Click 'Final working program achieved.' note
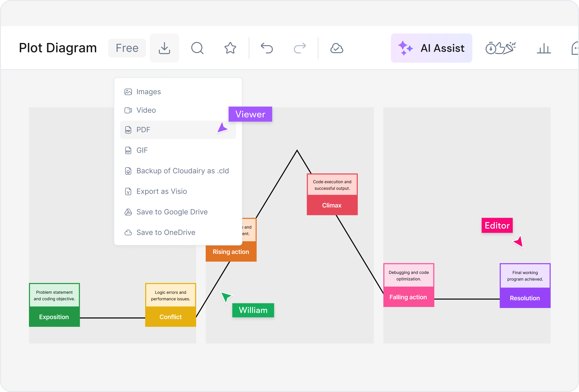 coord(525,276)
